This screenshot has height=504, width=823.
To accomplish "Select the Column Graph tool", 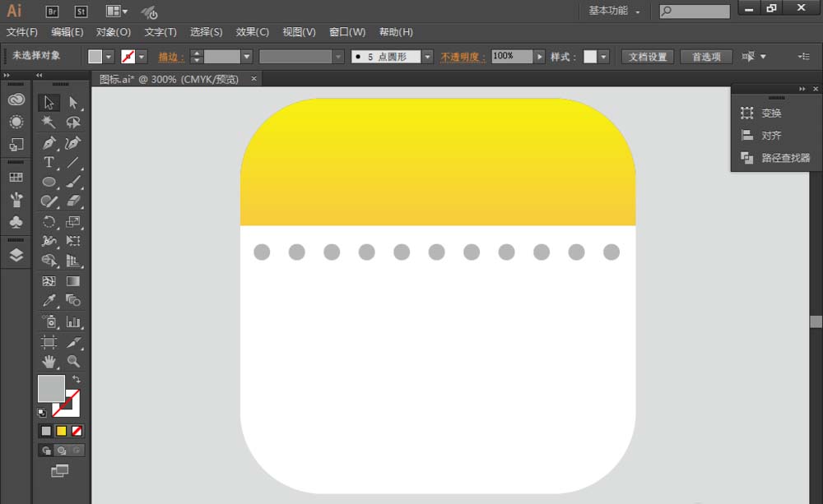I will [73, 321].
